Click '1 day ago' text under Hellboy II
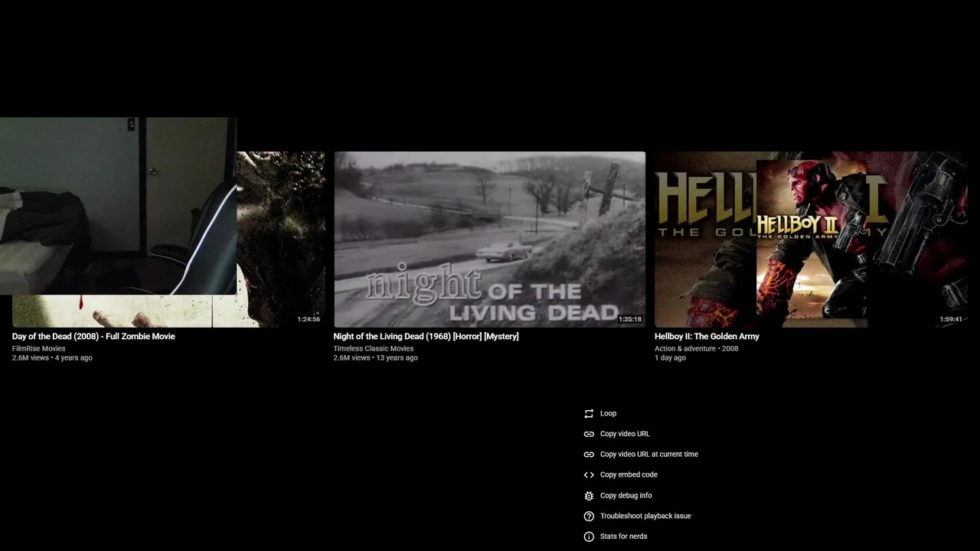The width and height of the screenshot is (980, 551). click(670, 358)
